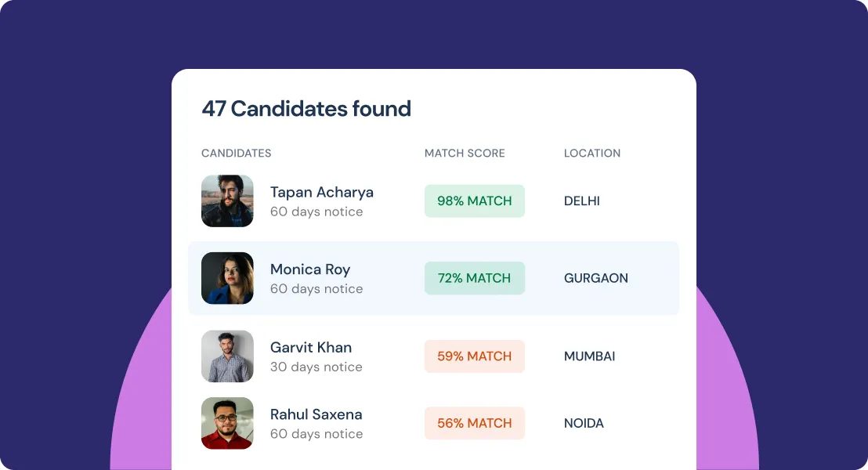The image size is (868, 470).
Task: Open the 56% MATCH score badge
Action: (474, 423)
